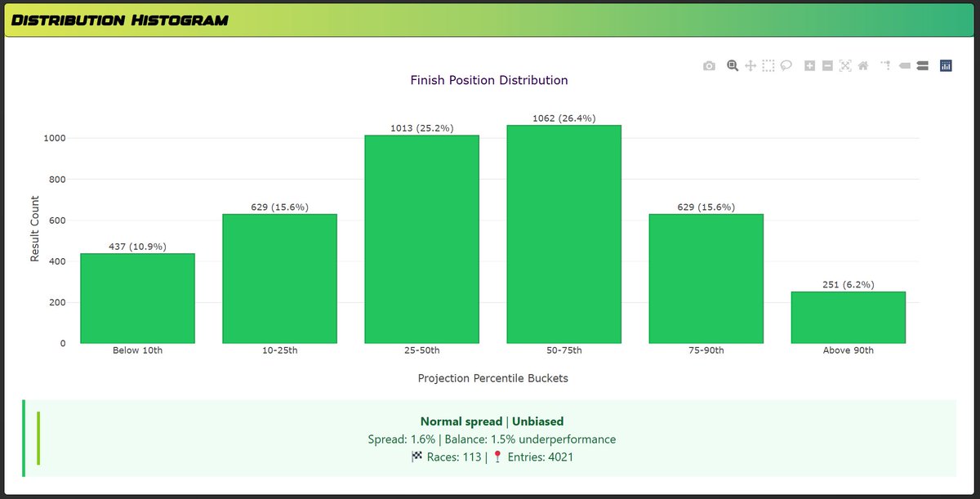This screenshot has width=980, height=499.
Task: Click the '10-25th' bucket bar
Action: pyautogui.click(x=279, y=278)
